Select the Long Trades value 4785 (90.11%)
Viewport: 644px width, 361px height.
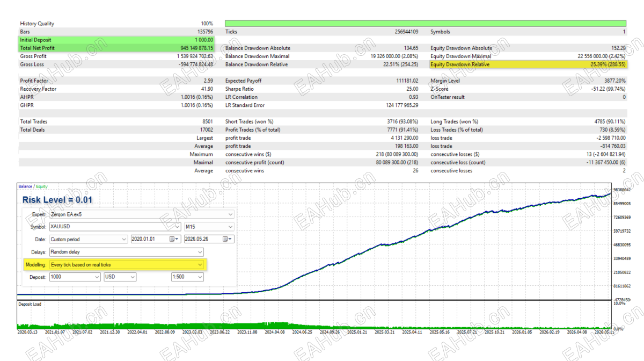[609, 121]
